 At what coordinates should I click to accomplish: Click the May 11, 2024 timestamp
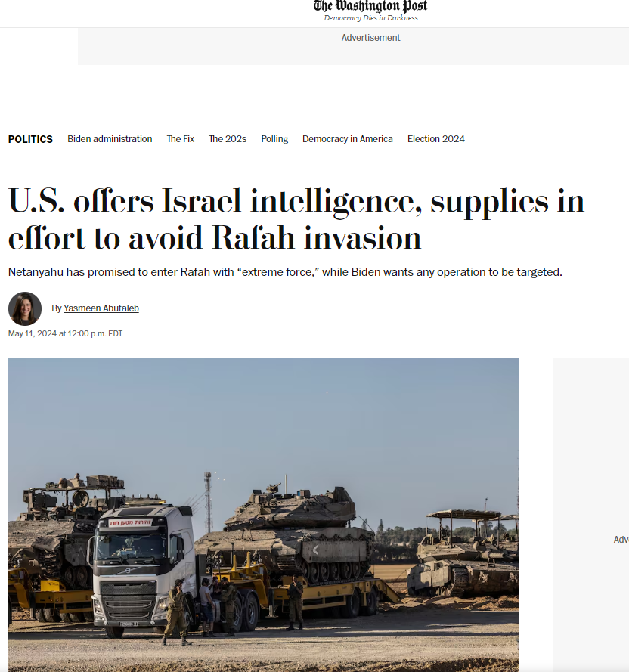[x=65, y=333]
